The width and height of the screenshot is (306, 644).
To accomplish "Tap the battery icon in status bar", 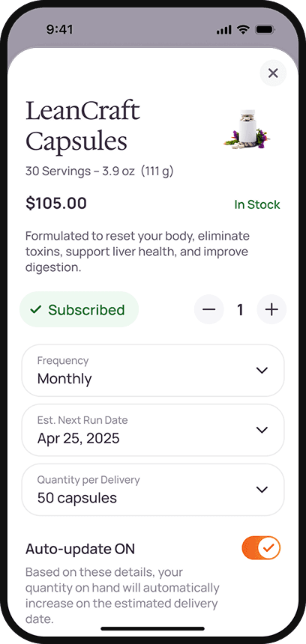I will pyautogui.click(x=265, y=29).
